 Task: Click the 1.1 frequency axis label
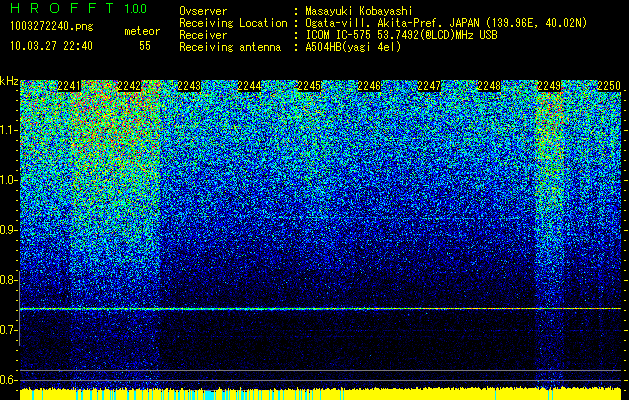(9, 130)
